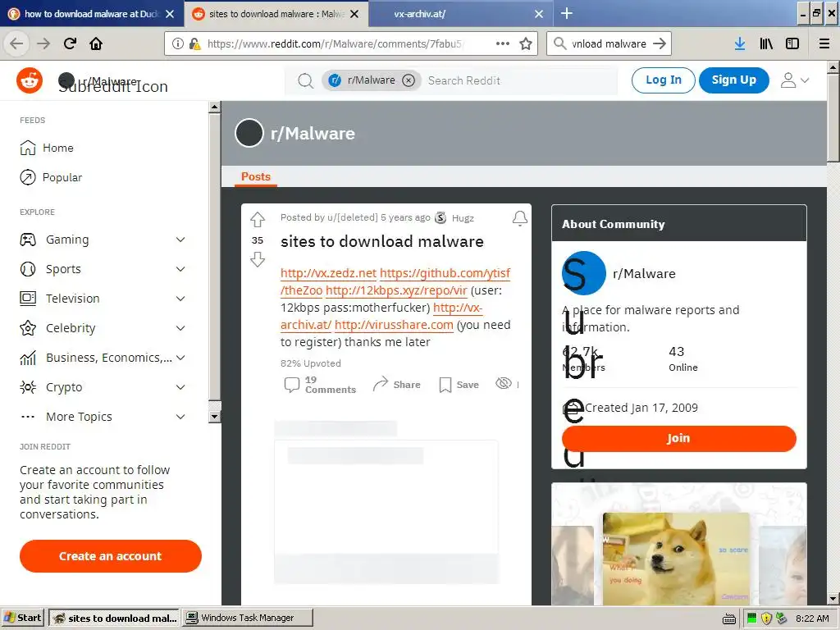Click the browser address bar URL
The width and height of the screenshot is (840, 630).
336,44
